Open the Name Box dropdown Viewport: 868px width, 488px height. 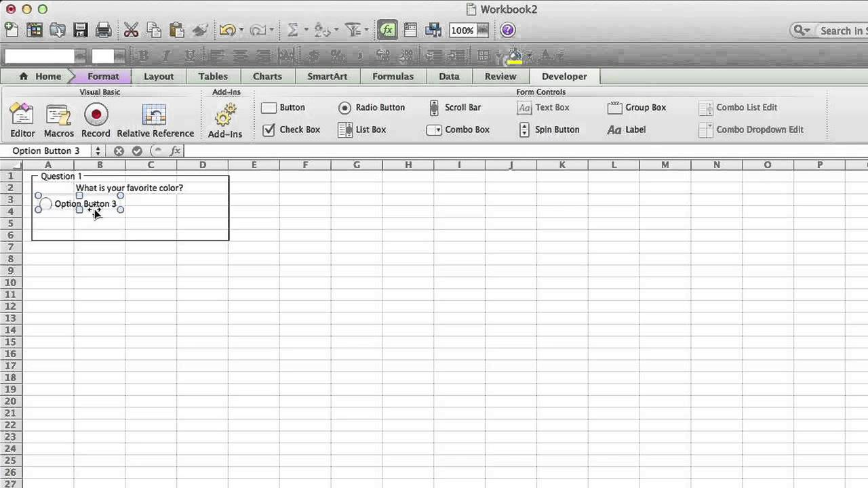point(97,150)
